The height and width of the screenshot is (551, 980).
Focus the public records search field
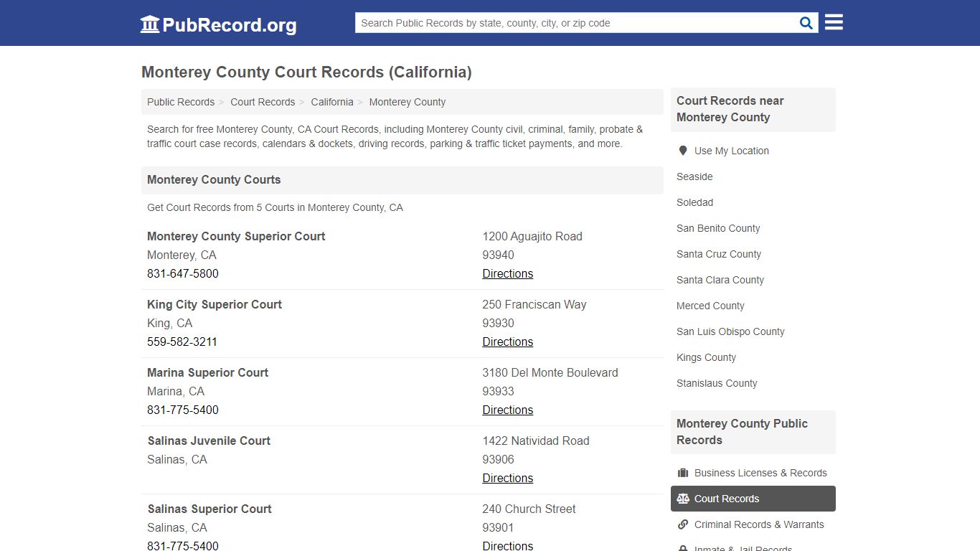[x=575, y=23]
